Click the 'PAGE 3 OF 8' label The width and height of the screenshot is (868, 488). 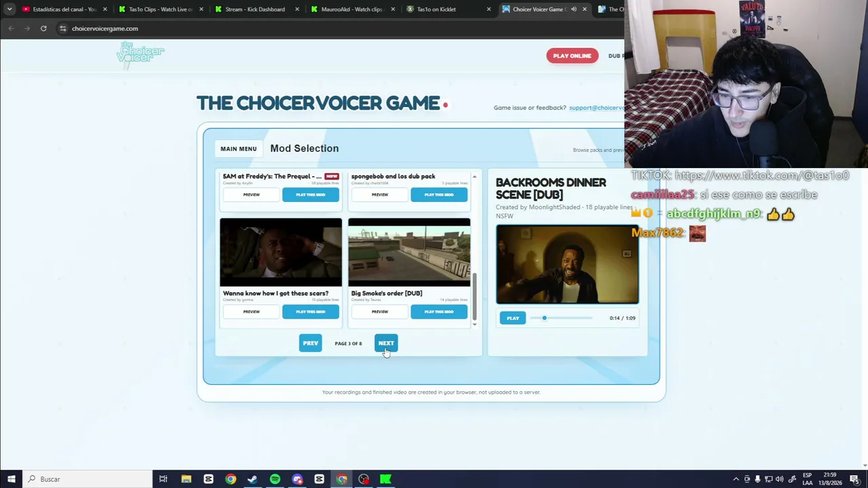coord(349,344)
